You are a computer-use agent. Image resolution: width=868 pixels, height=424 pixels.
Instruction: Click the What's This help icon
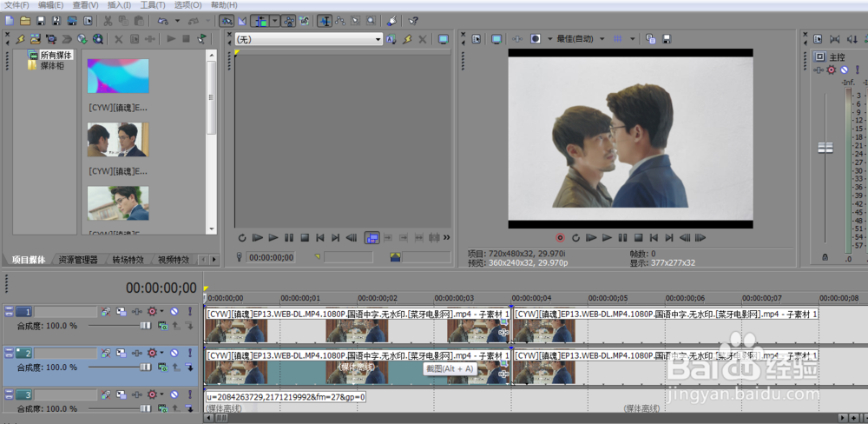pos(413,21)
